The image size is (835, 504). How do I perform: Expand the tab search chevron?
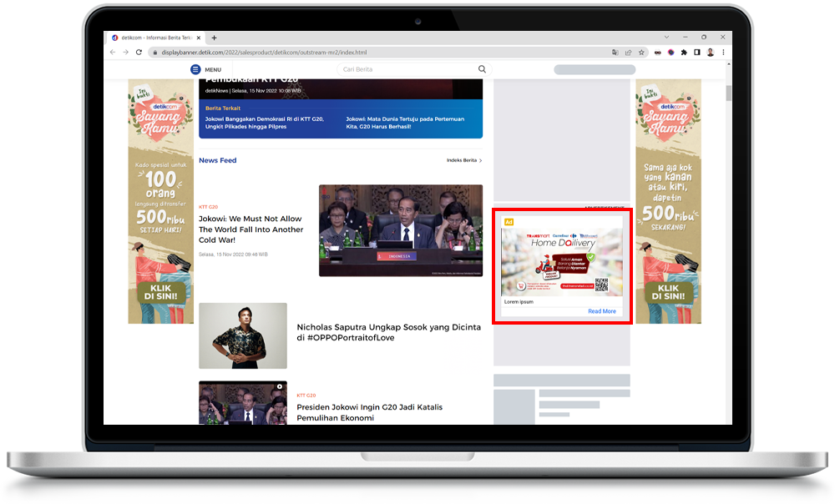[666, 38]
